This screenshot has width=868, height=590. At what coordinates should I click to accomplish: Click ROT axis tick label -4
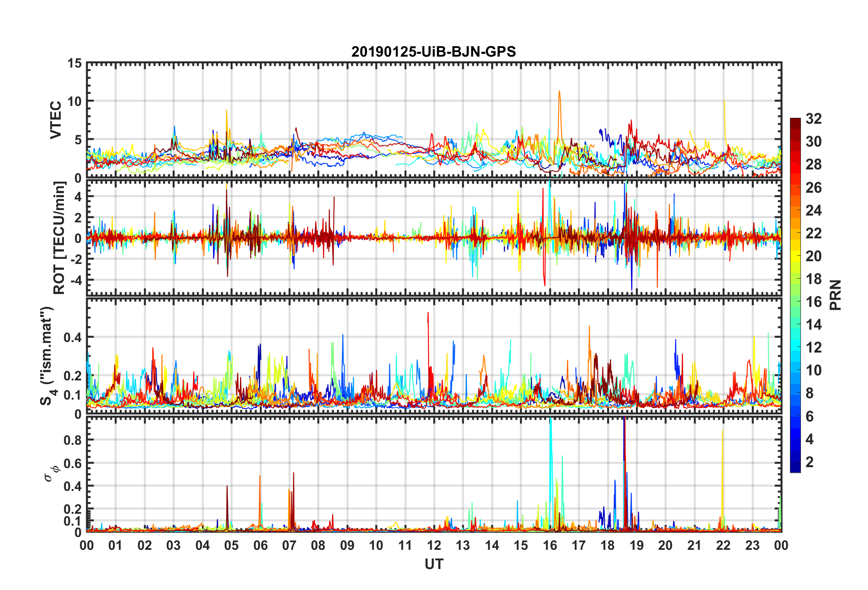coord(76,279)
